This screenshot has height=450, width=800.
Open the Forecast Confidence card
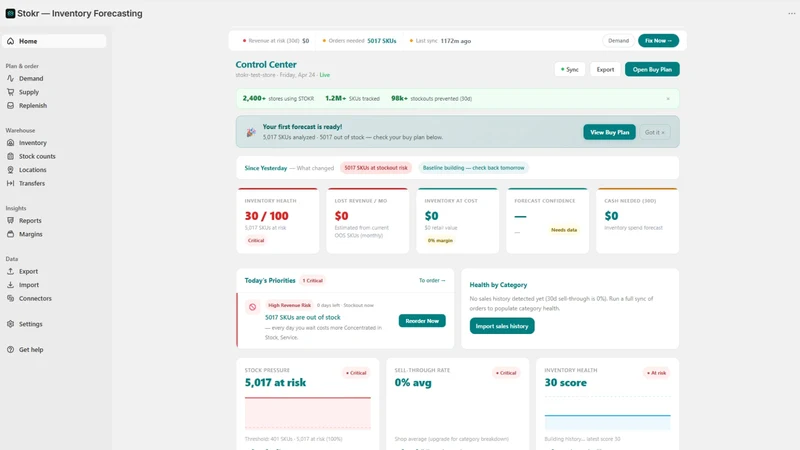547,220
